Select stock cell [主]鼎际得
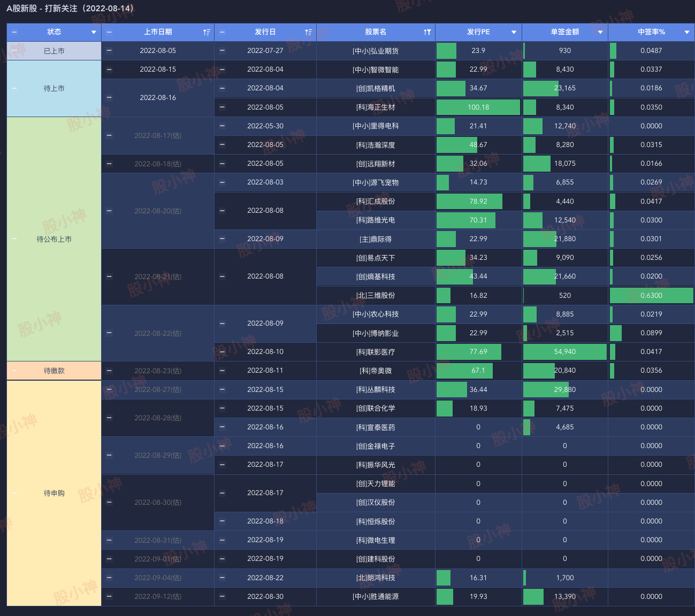Viewport: 695px width, 616px height. point(376,239)
